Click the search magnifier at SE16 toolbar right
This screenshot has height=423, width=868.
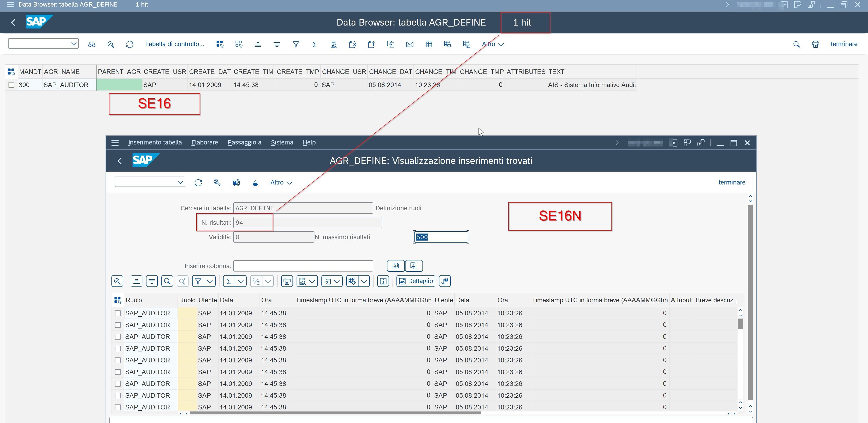coord(796,44)
